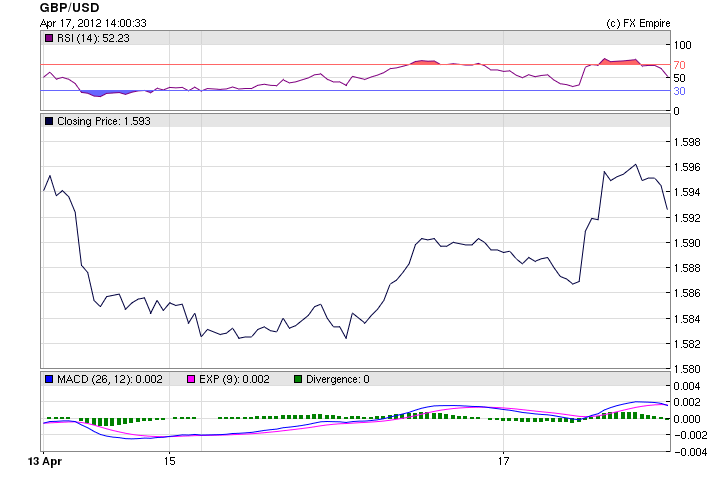
Task: Click the price axis label 1.590
Action: pos(687,243)
